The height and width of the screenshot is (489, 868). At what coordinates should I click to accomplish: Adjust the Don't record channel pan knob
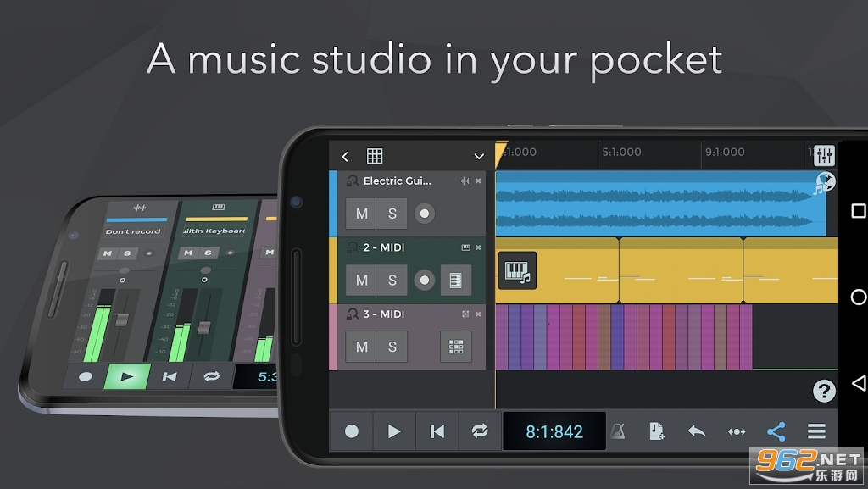pos(124,271)
